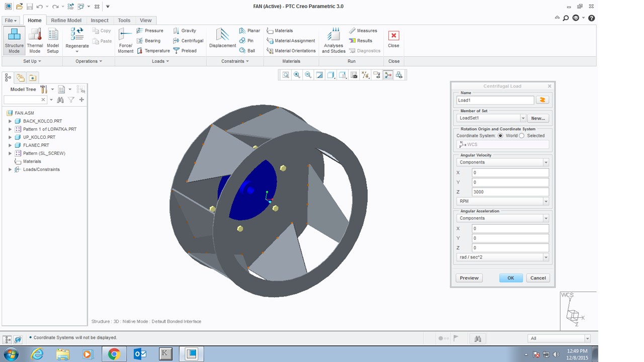644x362 pixels.
Task: Add a Gravity load
Action: coord(185,31)
